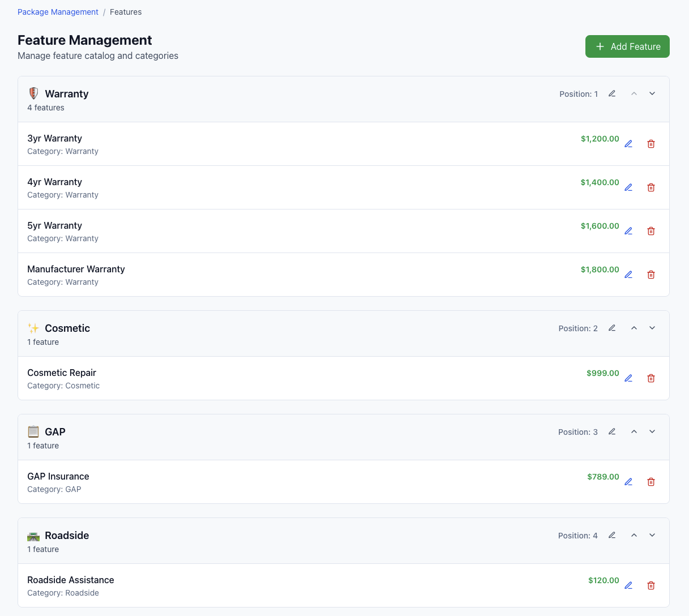Screen dimensions: 689x616
Task: Edit the GAP category position pencil icon
Action: pyautogui.click(x=612, y=431)
